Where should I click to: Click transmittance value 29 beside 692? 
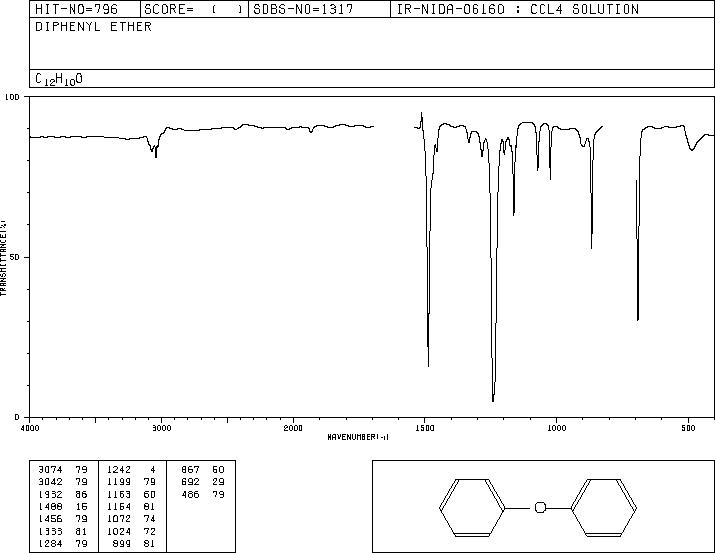(x=218, y=482)
